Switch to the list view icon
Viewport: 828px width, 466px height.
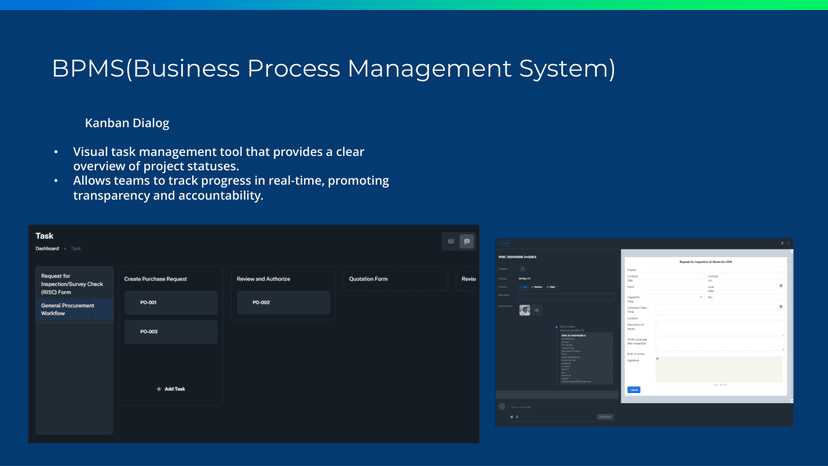coord(451,241)
